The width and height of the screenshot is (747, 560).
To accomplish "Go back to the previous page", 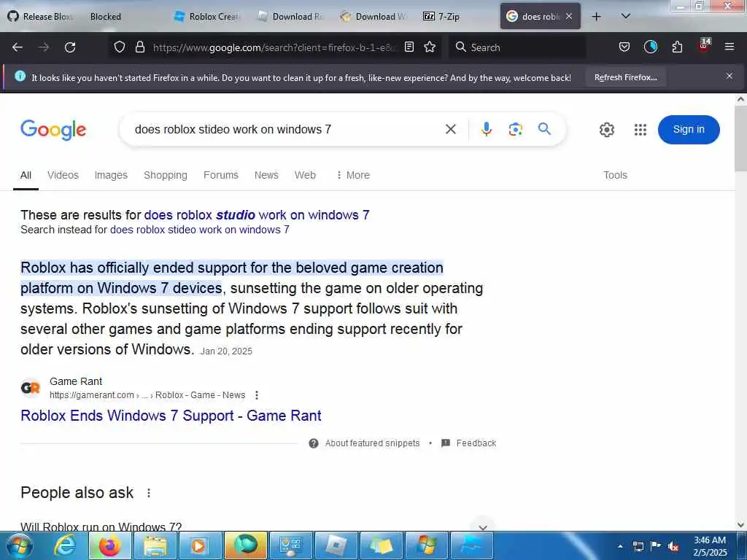I will (x=18, y=47).
